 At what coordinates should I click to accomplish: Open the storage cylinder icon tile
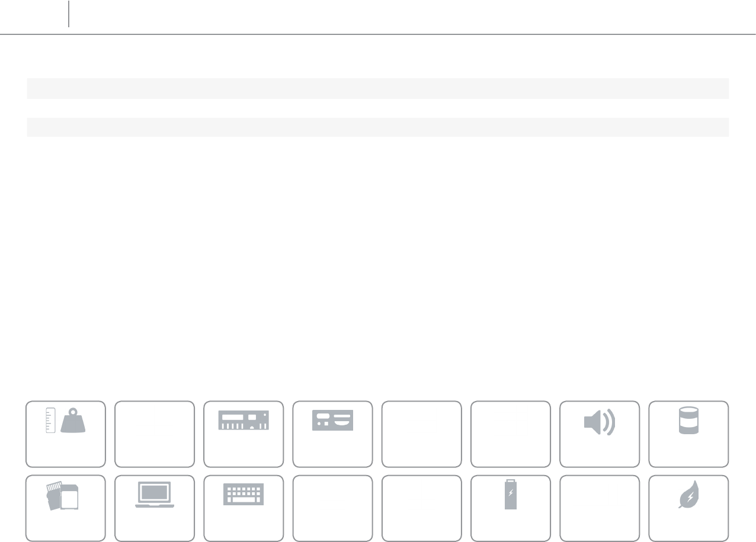point(689,434)
